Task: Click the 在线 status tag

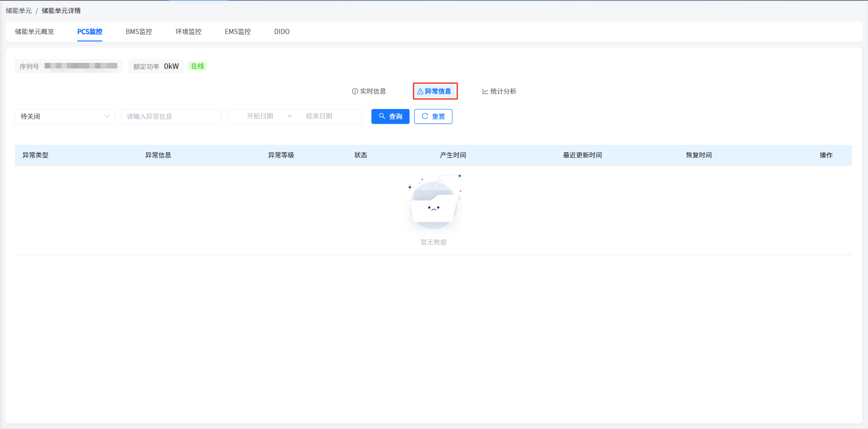Action: click(197, 66)
